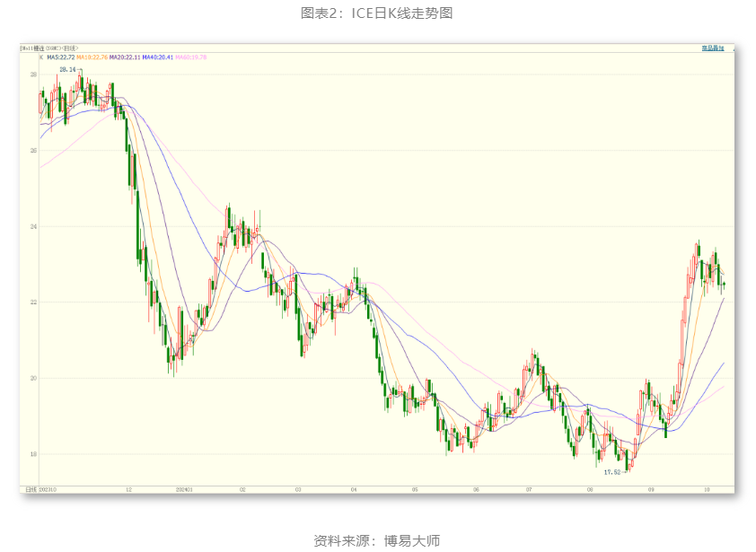The image size is (756, 552).
Task: Select the 202401 mark on time axis
Action: 186,490
